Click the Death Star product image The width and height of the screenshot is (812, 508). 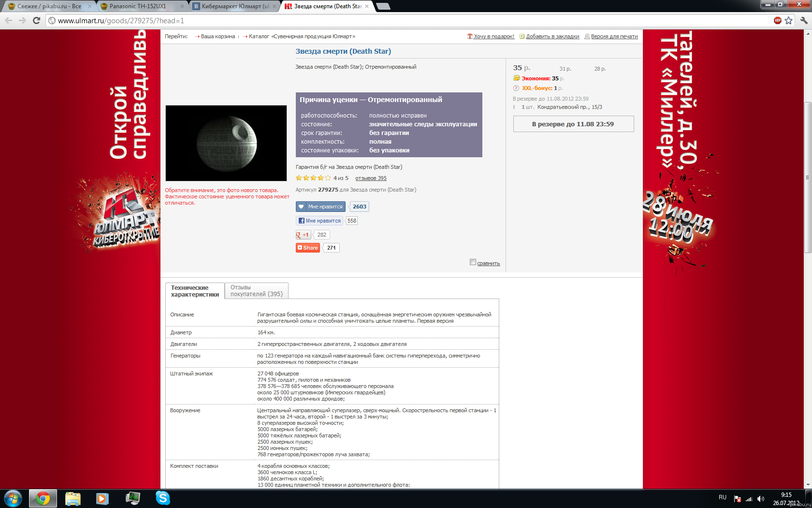226,143
